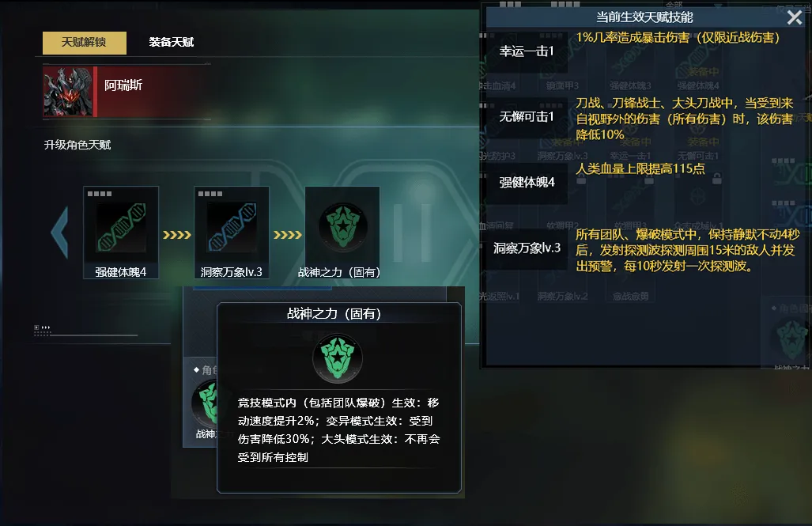812x526 pixels.
Task: Select 洞察万象lv.3 entry in active skills panel
Action: tap(526, 248)
